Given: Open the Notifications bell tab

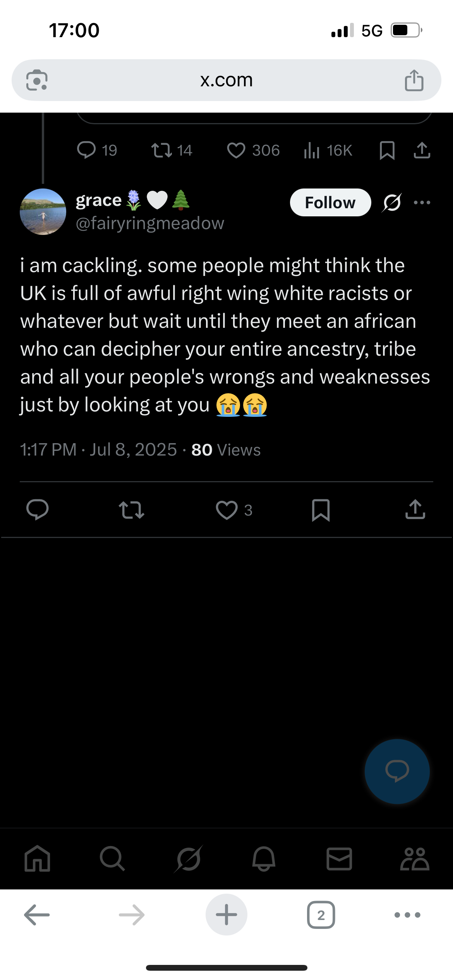Looking at the screenshot, I should [264, 859].
